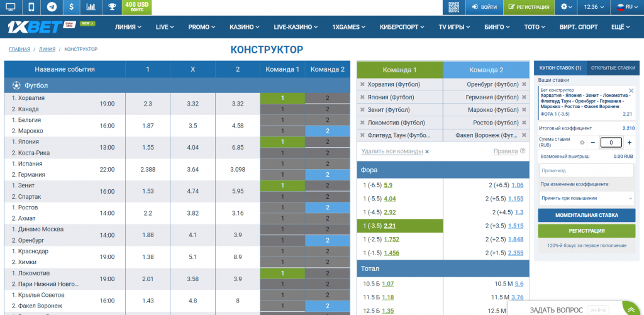Image resolution: width=644 pixels, height=315 pixels.
Task: Open the Telegram icon in top bar
Action: (x=52, y=7)
